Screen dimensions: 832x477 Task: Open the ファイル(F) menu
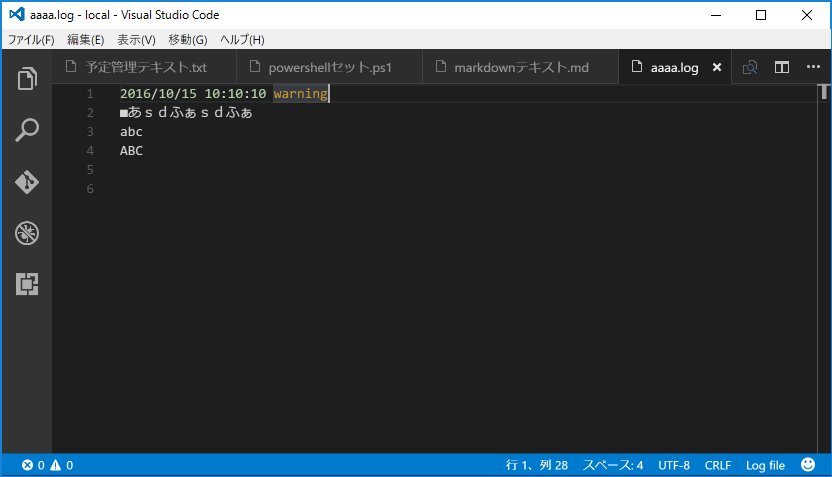pos(31,40)
